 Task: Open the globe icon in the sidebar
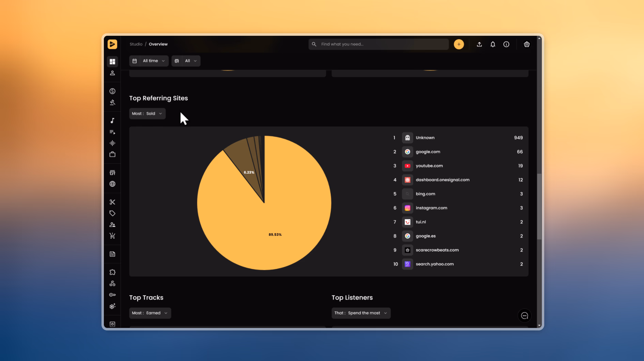coord(112,184)
